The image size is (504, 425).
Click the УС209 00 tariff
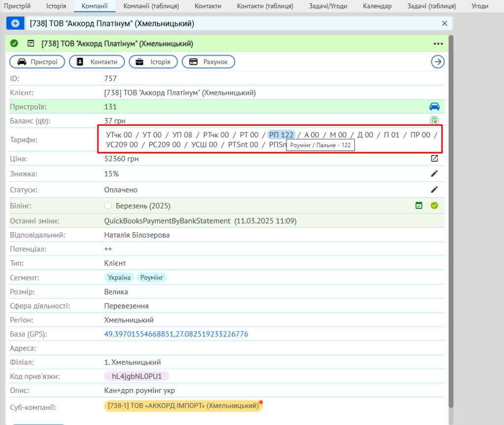(122, 145)
